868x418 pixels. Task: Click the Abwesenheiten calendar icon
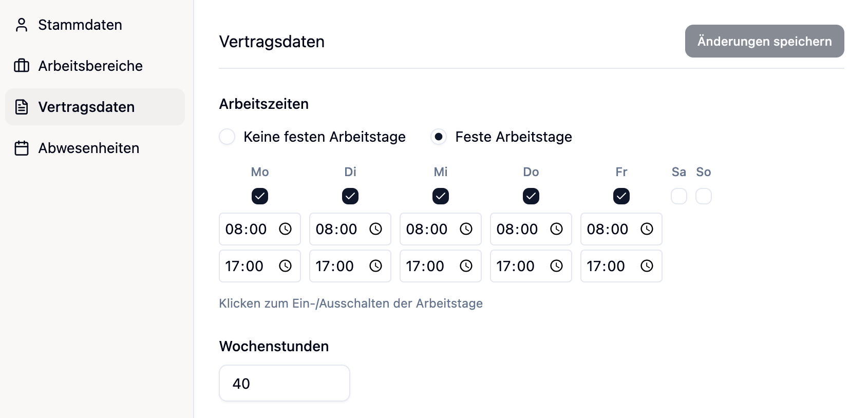[22, 148]
